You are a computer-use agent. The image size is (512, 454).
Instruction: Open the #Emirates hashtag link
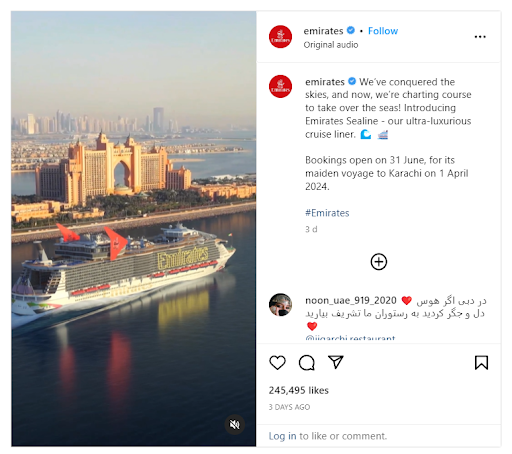point(327,213)
